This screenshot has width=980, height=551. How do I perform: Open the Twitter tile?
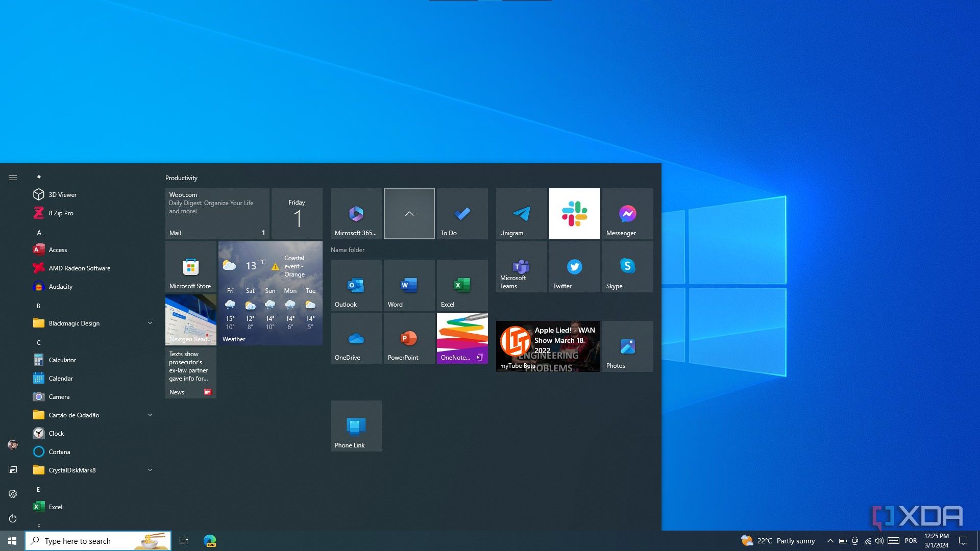pos(575,267)
